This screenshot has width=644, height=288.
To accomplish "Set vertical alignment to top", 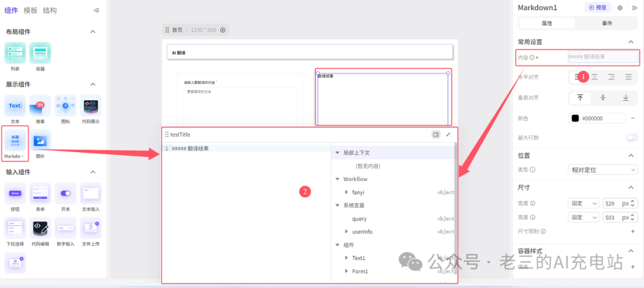I will click(580, 98).
